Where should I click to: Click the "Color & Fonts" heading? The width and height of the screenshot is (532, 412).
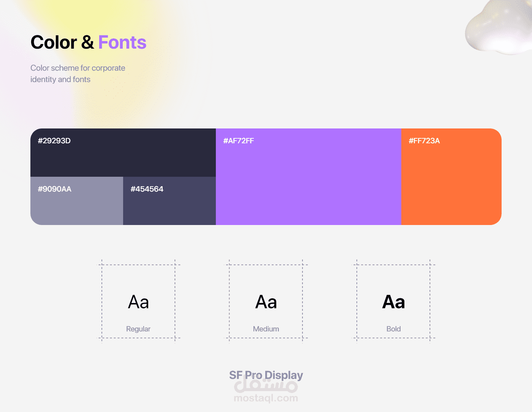89,42
